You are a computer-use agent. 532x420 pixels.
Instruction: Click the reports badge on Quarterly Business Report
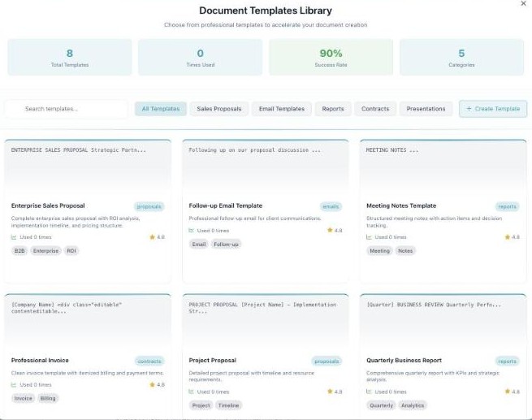[508, 362]
